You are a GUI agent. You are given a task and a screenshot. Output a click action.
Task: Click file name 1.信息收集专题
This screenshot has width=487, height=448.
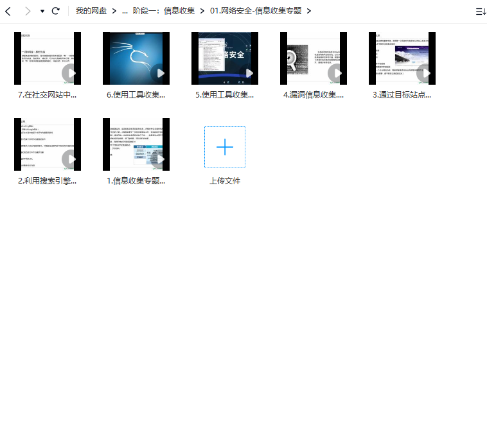pos(136,181)
